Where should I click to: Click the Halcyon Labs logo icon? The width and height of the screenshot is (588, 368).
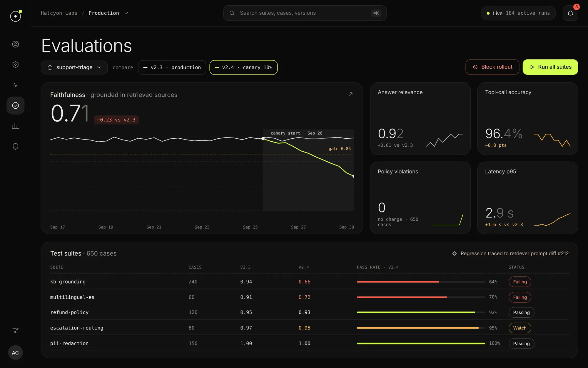(x=16, y=16)
